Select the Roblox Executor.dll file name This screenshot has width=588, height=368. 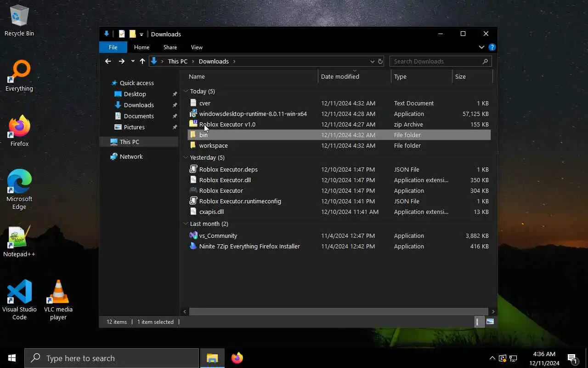225,180
